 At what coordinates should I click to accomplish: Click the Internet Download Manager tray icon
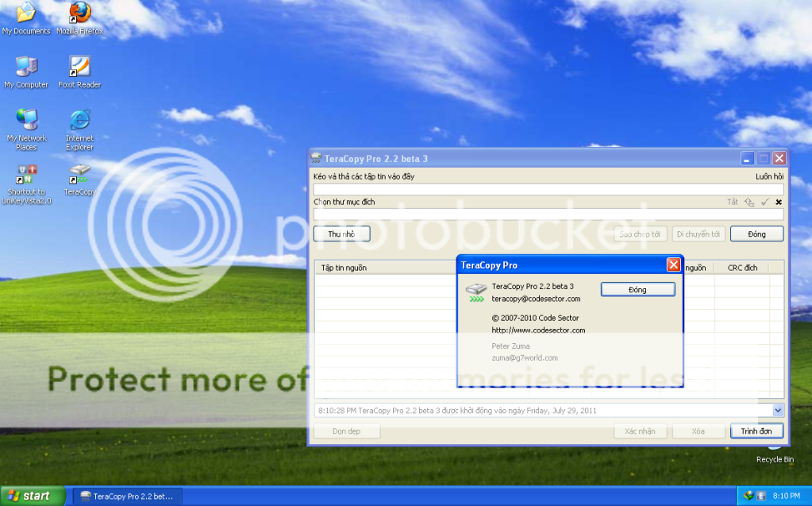click(748, 496)
